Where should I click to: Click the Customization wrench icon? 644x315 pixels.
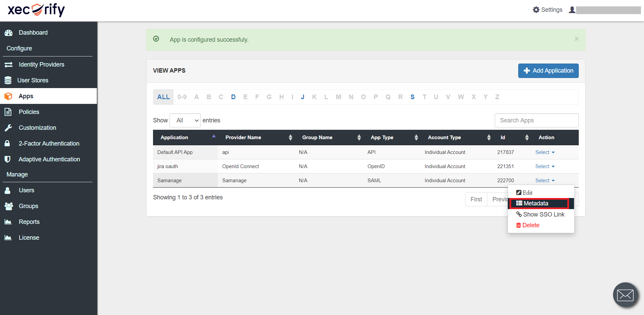[8, 128]
